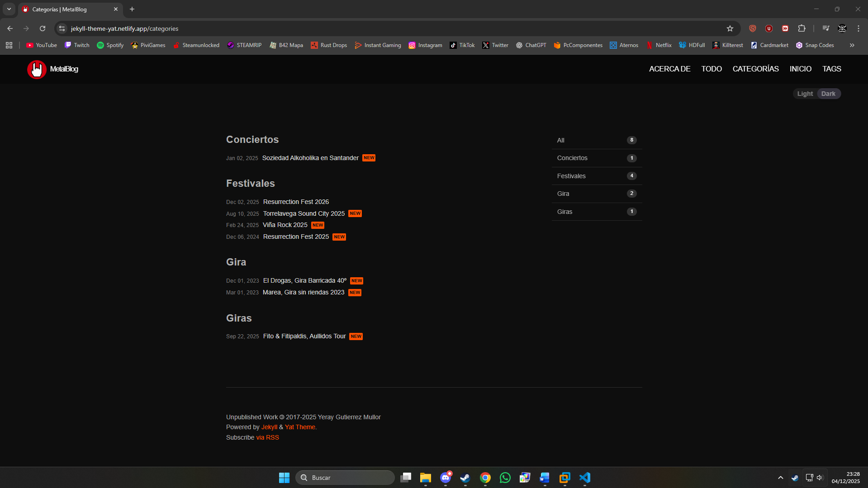
Task: Click the MetalBlog rock hand logo
Action: (37, 69)
